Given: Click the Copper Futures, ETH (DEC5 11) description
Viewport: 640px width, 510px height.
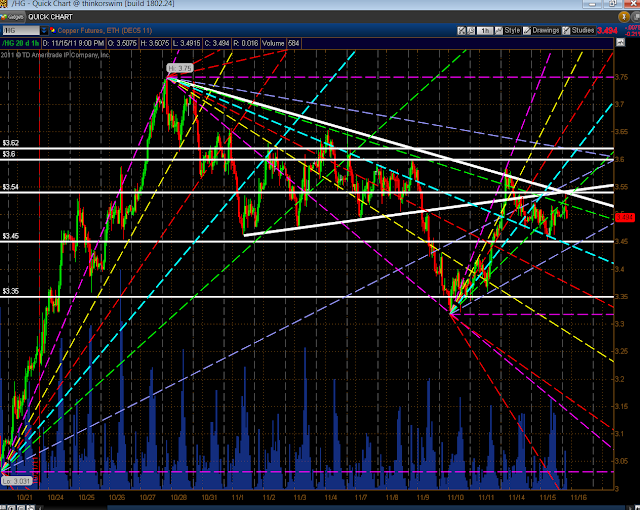Looking at the screenshot, I should 105,31.
